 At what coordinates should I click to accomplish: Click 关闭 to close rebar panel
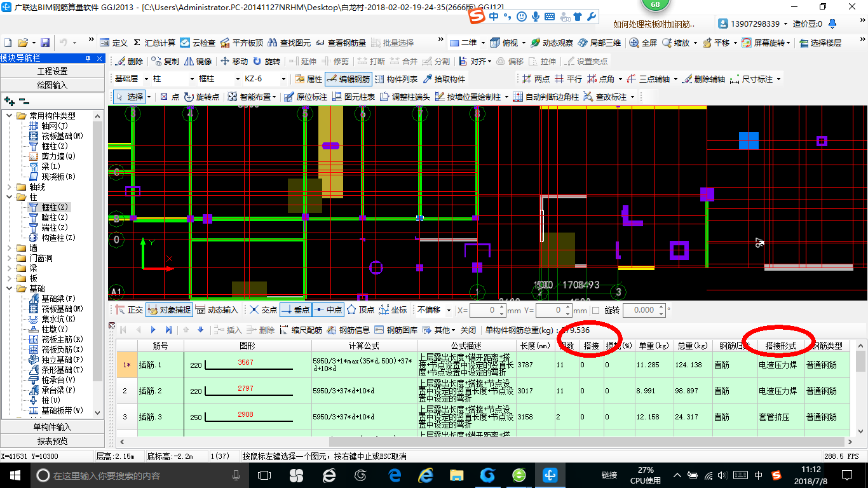(468, 330)
